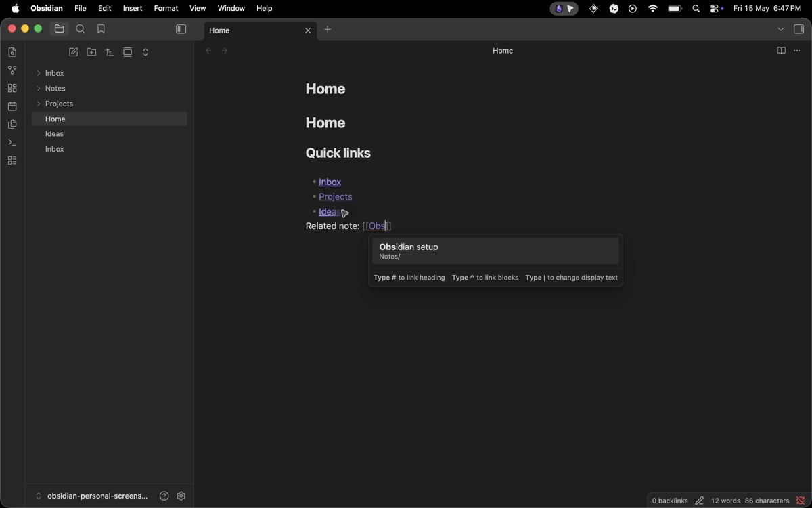Open canvas ribbon icon

pos(12,89)
